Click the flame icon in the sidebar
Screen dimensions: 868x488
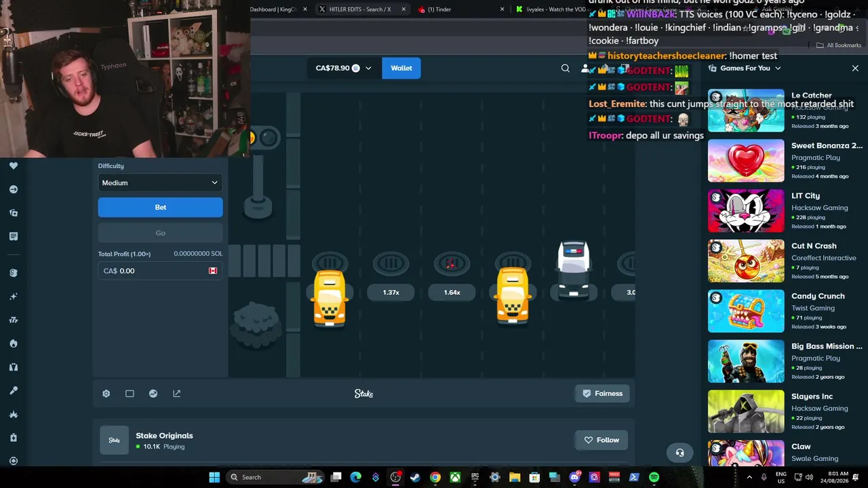pos(14,344)
